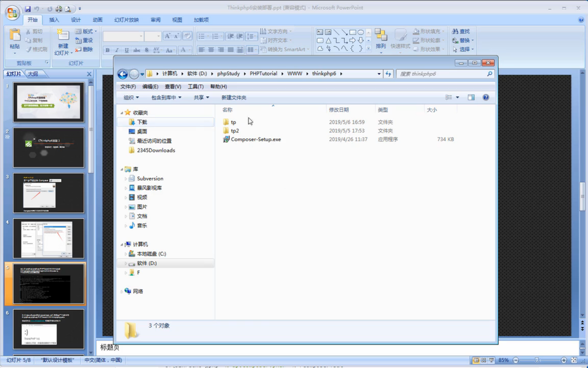Click the Explorer forward navigation arrow
Viewport: 588px width, 368px height.
134,74
